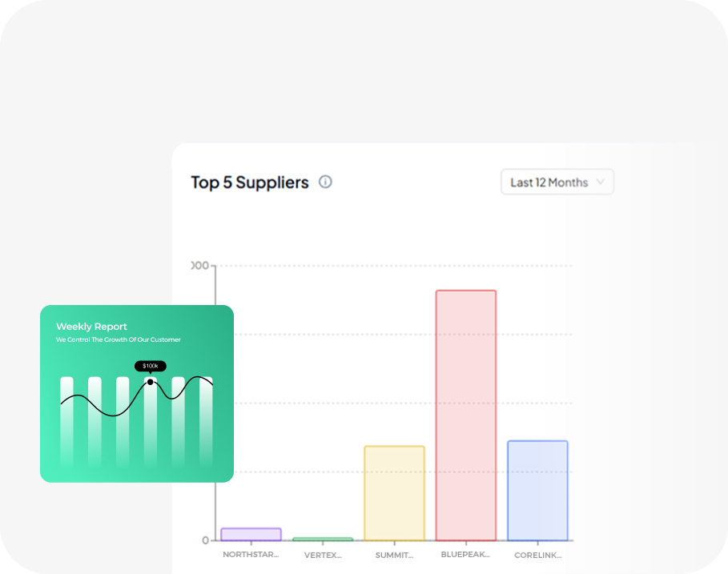Open the Last 12 Months dropdown
Viewport: 728px width, 574px height.
coord(549,183)
